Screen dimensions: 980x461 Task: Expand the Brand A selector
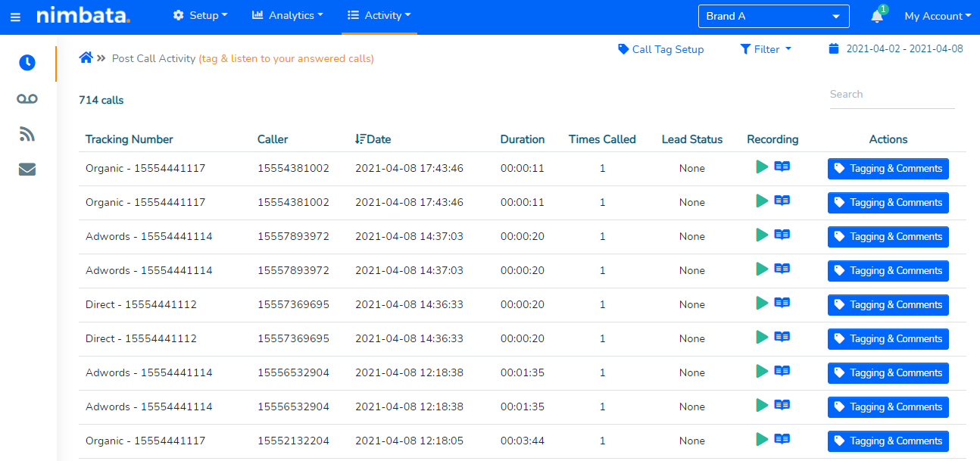(772, 17)
